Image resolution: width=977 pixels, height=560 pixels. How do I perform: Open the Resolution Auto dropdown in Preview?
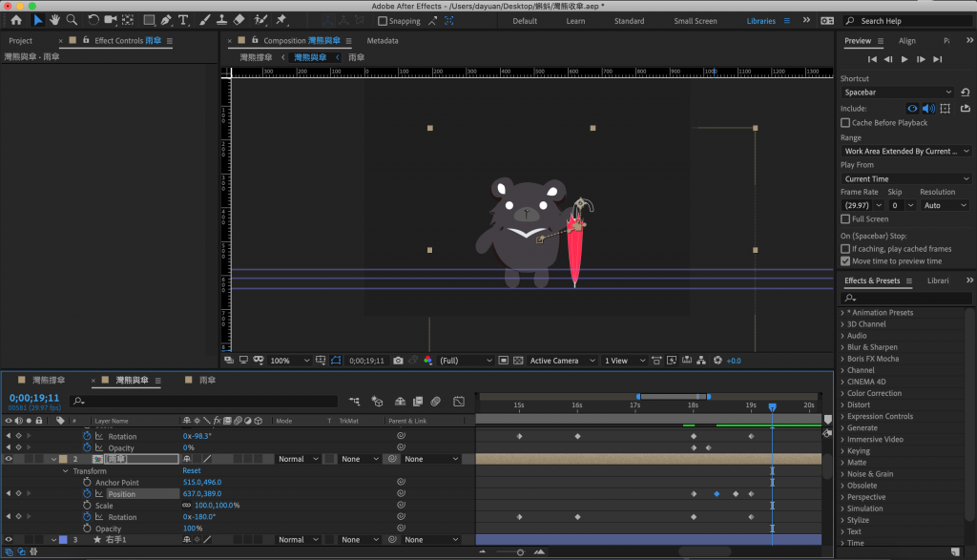coord(945,205)
